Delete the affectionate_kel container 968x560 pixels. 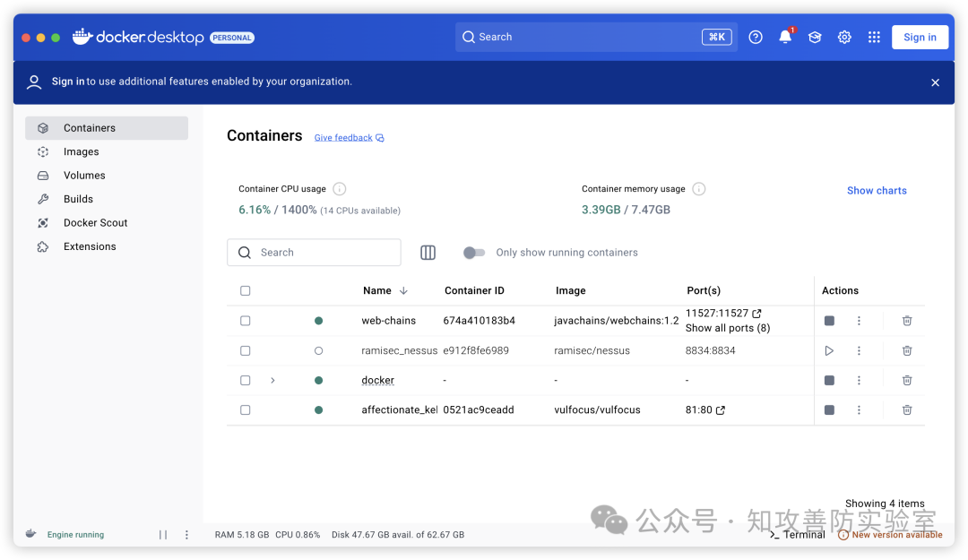[907, 410]
